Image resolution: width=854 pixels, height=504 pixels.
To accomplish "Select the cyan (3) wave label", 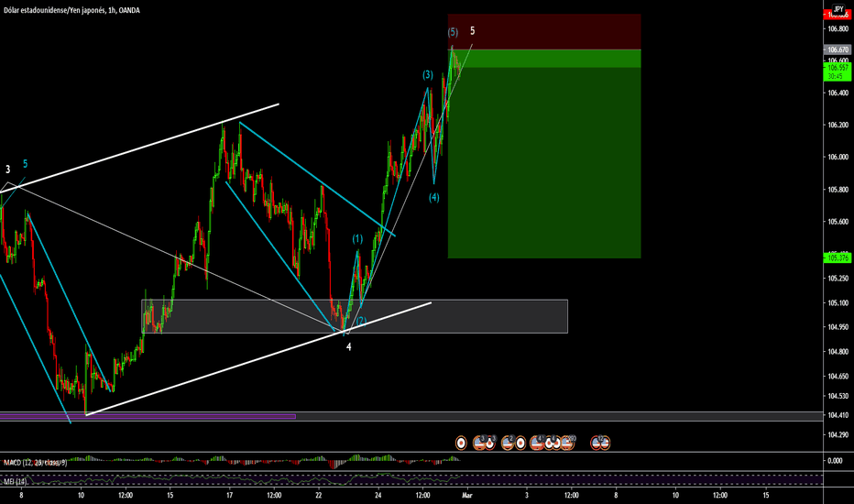I will pyautogui.click(x=428, y=75).
